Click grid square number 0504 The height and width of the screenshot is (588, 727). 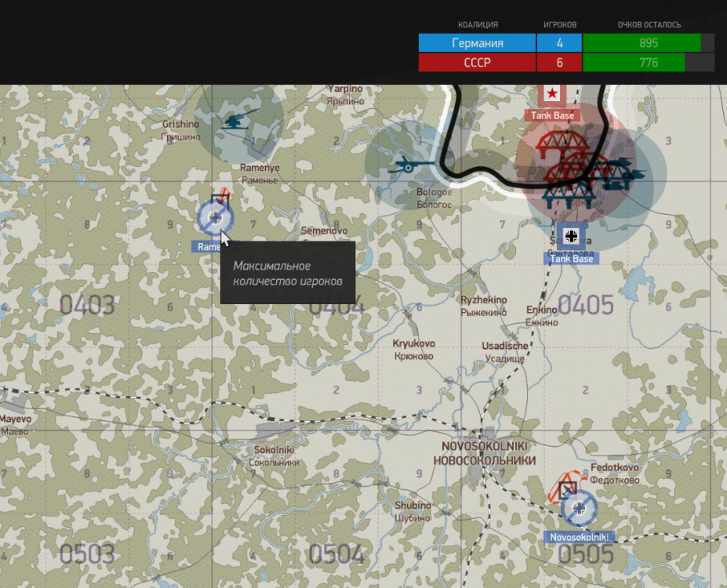pyautogui.click(x=336, y=554)
